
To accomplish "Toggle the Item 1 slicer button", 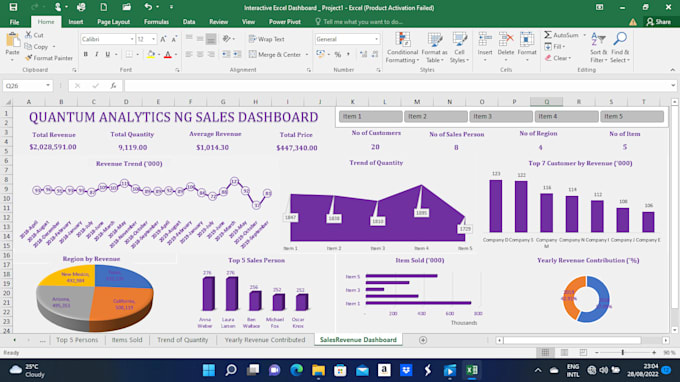I will (370, 116).
